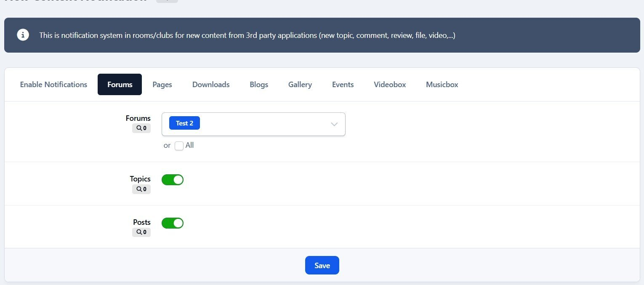The image size is (644, 285).
Task: Turn off the Posts notification toggle
Action: point(173,223)
